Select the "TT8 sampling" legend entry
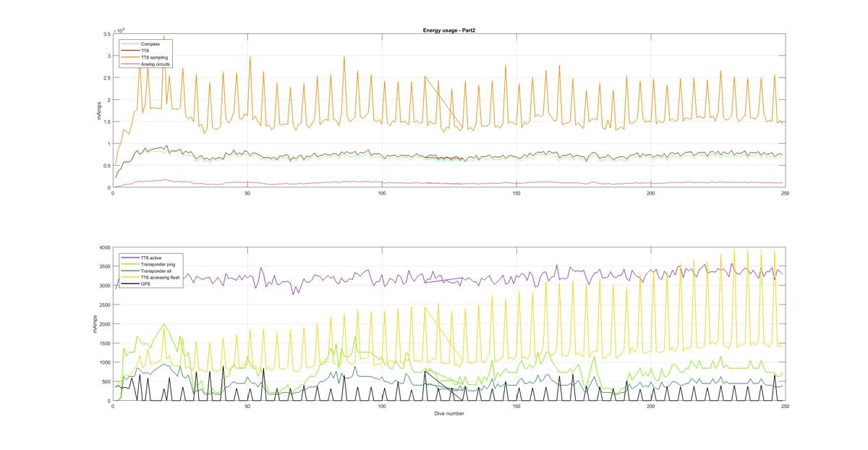Viewport: 868px width, 450px height. tap(154, 57)
